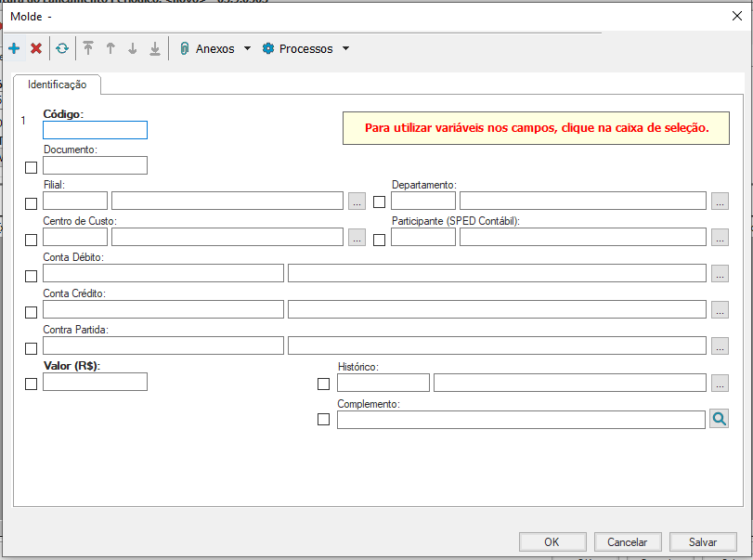
Task: Open Departamento lookup ellipsis button
Action: [x=720, y=201]
